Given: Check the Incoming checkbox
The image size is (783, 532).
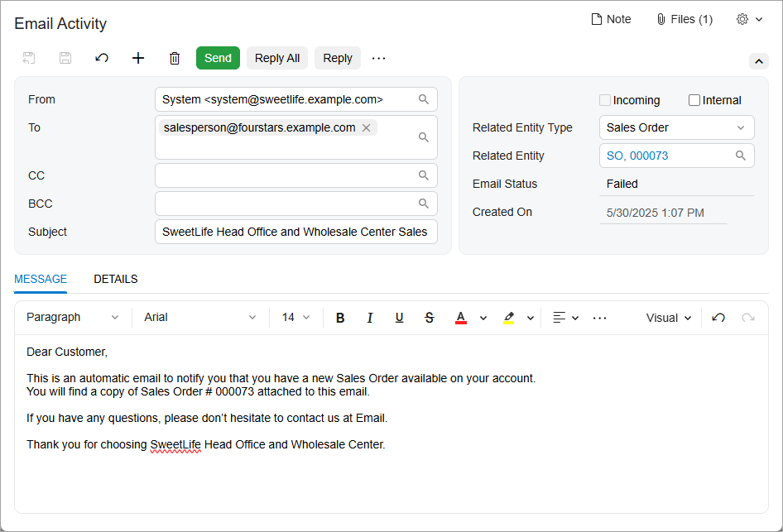Looking at the screenshot, I should (x=605, y=100).
